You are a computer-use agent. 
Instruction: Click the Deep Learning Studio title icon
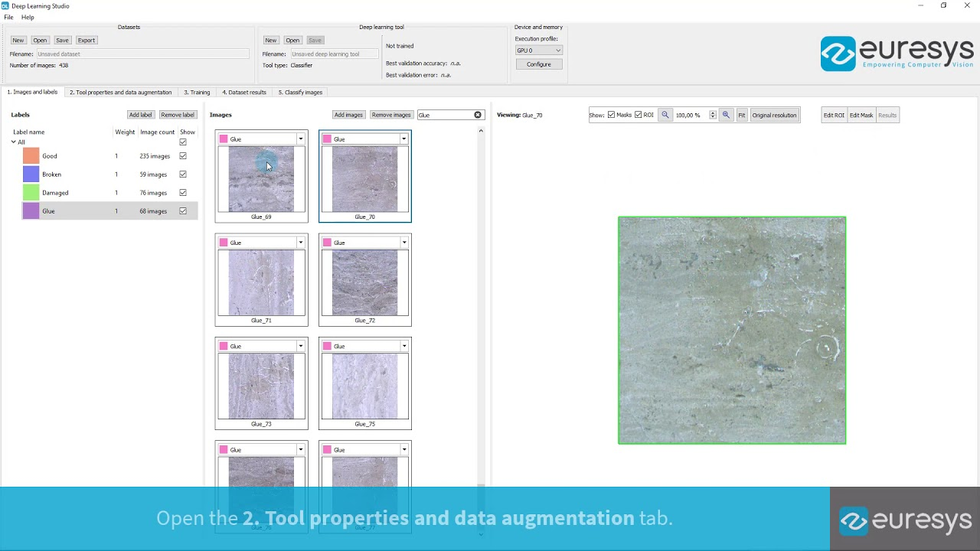(5, 5)
